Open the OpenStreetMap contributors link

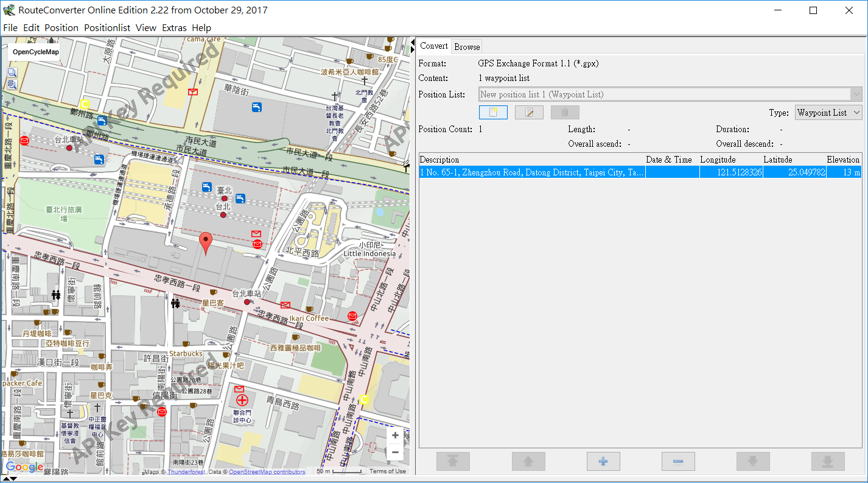pos(267,471)
